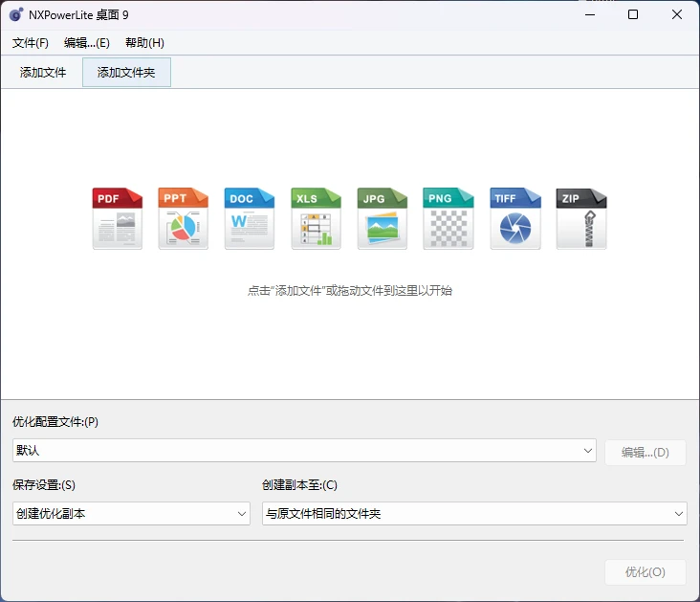Screen dimensions: 700x602
Task: Click the 添加文件 toolbar button
Action: (x=43, y=72)
